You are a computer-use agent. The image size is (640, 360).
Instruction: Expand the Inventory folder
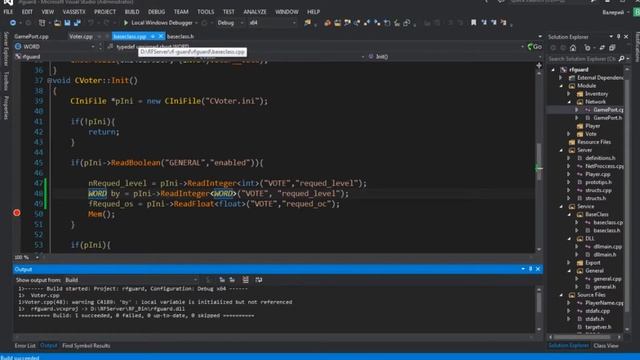coord(569,94)
